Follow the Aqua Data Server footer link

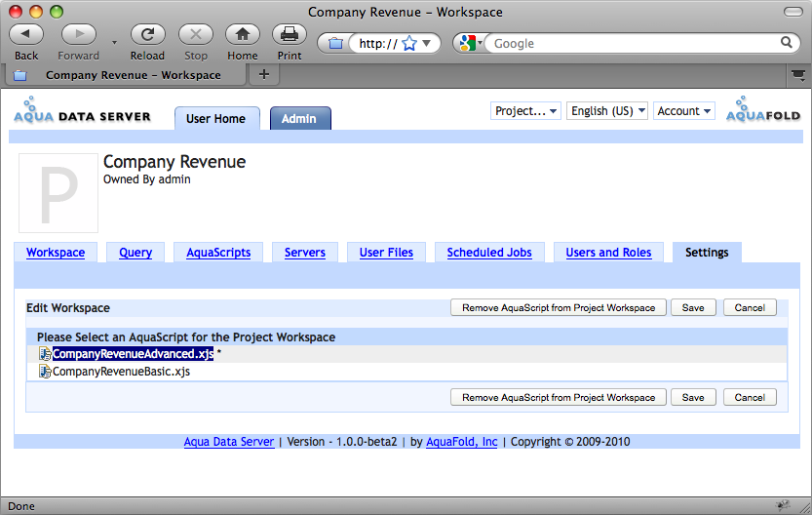click(x=229, y=442)
